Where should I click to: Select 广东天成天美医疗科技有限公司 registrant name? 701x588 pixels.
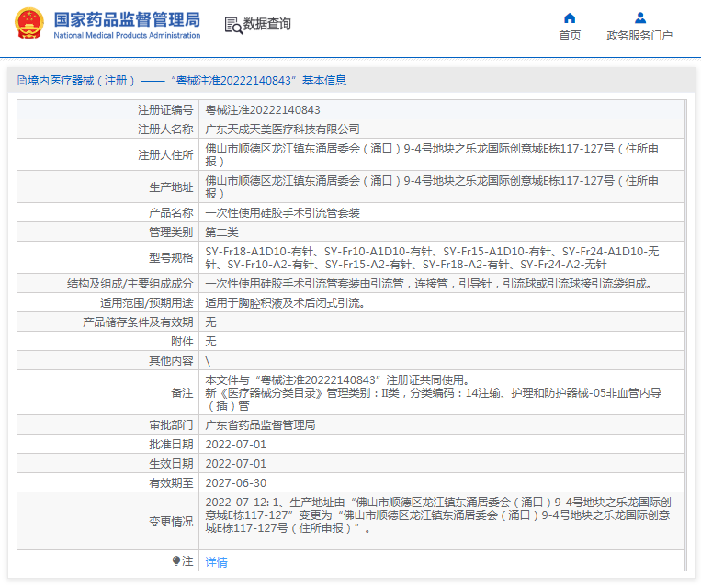pyautogui.click(x=283, y=130)
